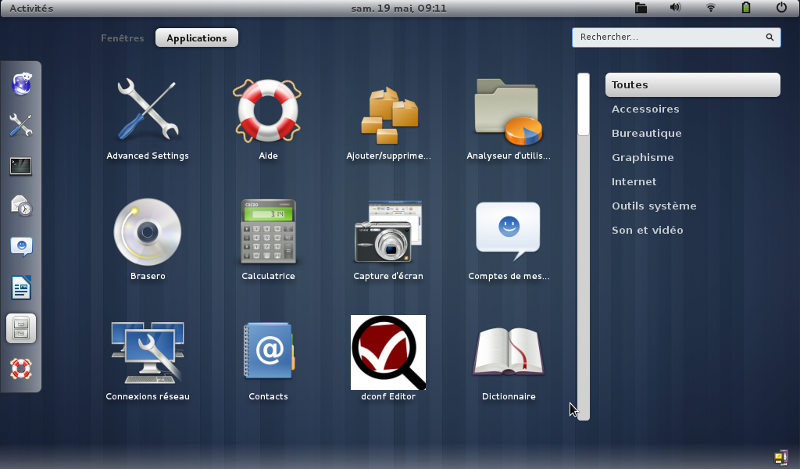The width and height of the screenshot is (800, 469).
Task: Switch to the Fenêtres tab
Action: 122,38
